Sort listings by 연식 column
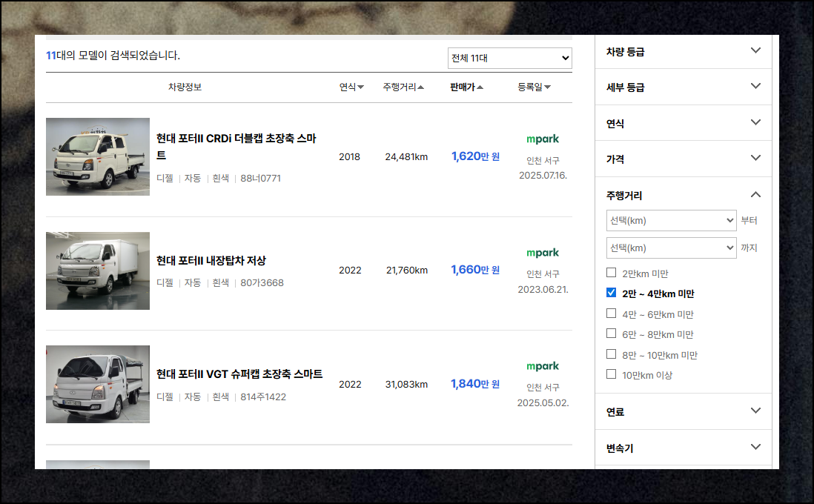Viewport: 814px width, 504px height. (x=351, y=87)
